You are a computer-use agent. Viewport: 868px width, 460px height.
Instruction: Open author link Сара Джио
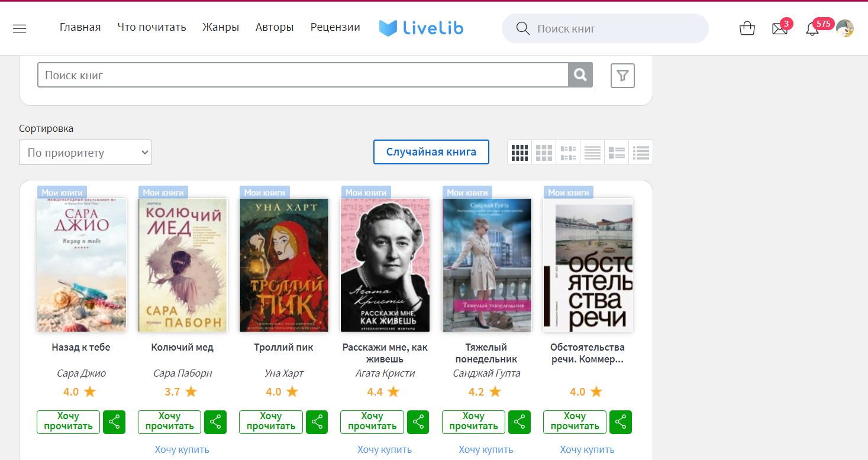tap(81, 374)
